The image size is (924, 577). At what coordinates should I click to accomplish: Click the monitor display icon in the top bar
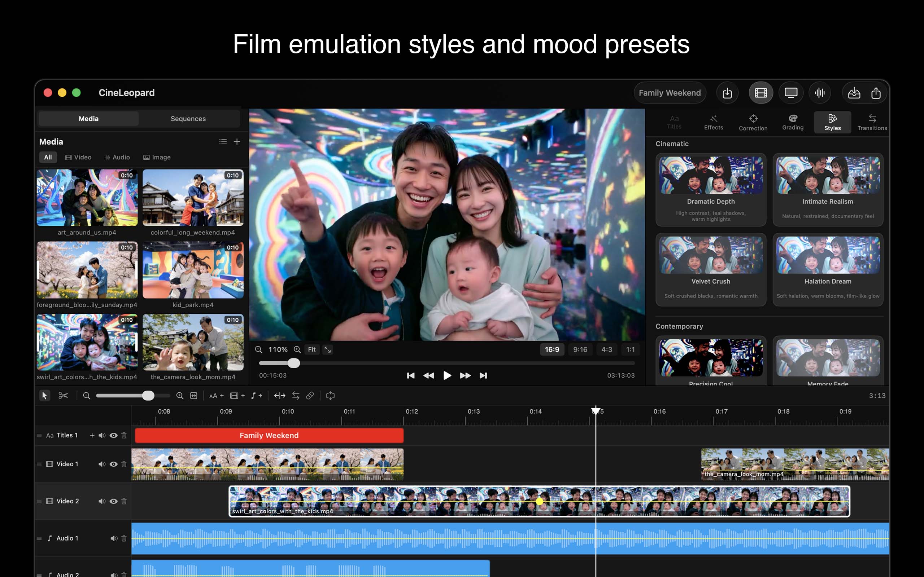point(791,92)
